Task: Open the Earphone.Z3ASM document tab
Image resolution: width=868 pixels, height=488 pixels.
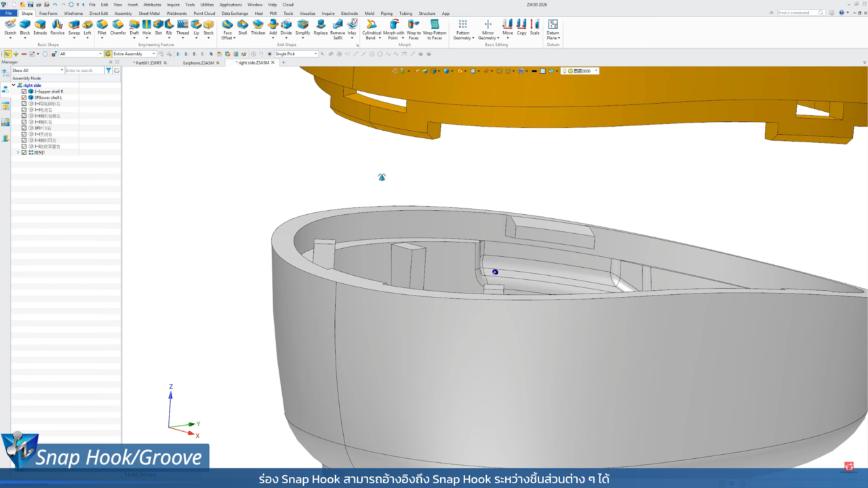Action: 198,63
